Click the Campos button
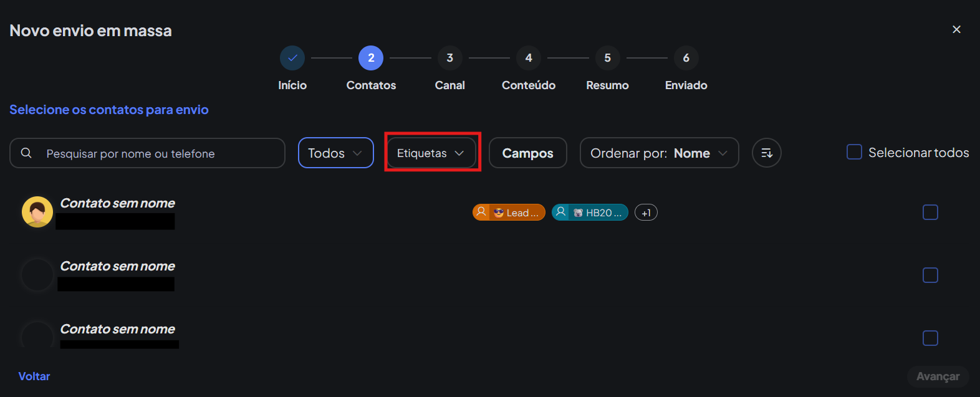Viewport: 980px width, 397px height. (x=527, y=153)
